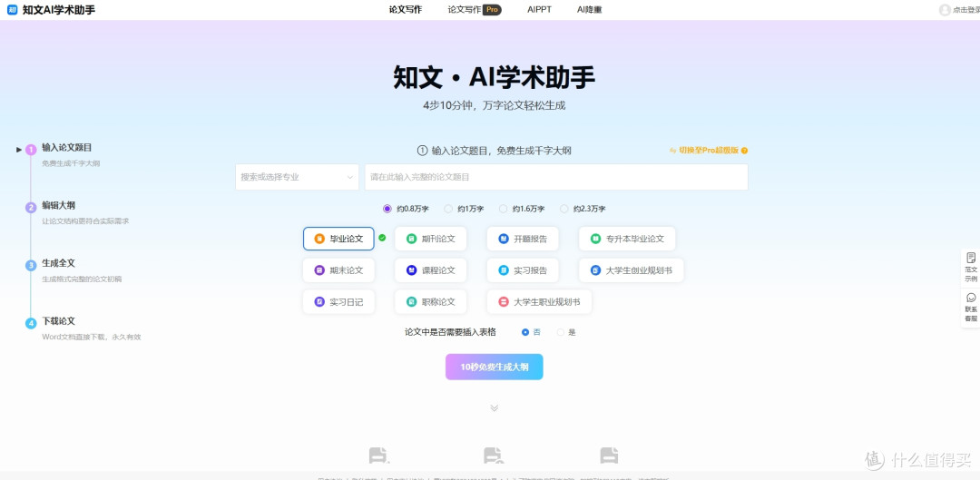Switch to the AIPPT tab

click(x=539, y=10)
